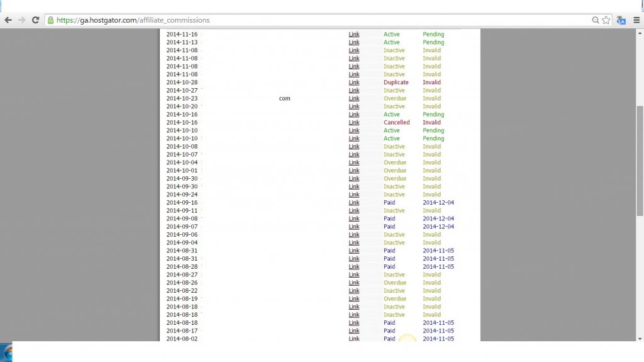Open Link in the 2014-09-08 row

click(354, 218)
